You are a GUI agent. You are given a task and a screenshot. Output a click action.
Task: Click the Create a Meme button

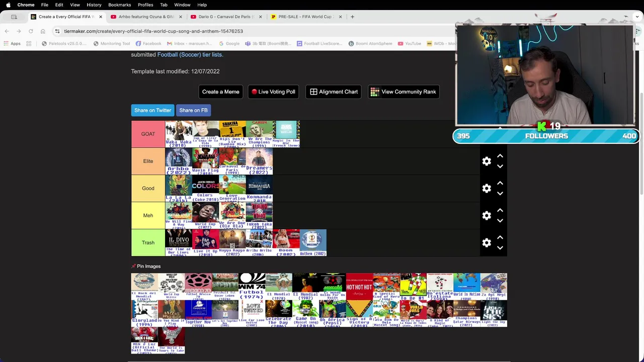point(220,92)
